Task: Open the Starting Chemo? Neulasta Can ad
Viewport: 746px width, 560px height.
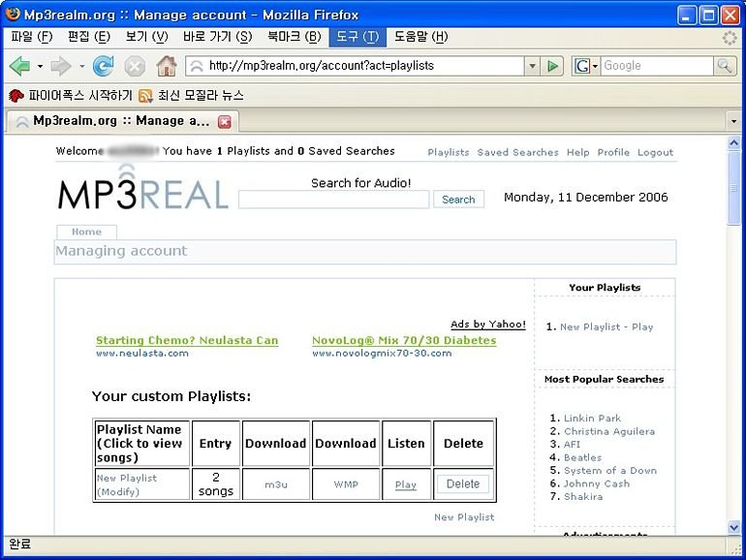Action: (x=187, y=340)
